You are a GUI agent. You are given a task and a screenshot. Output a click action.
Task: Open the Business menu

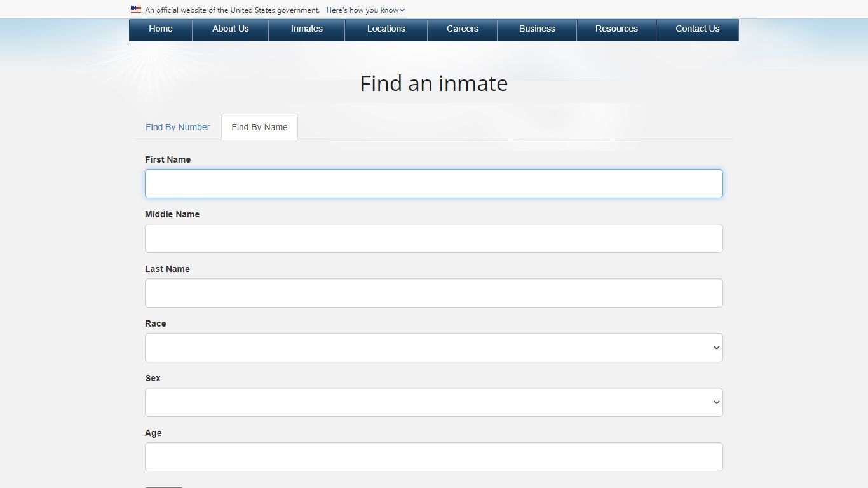(x=537, y=29)
